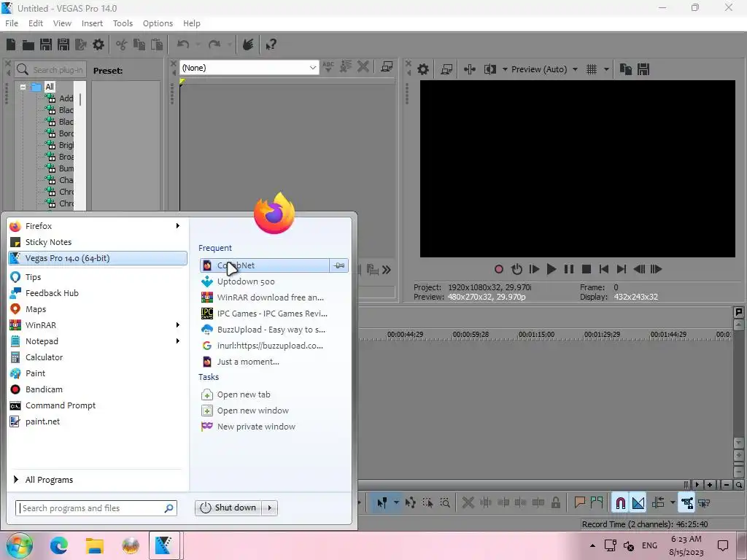
Task: Click Play From Start button
Action: coord(534,270)
